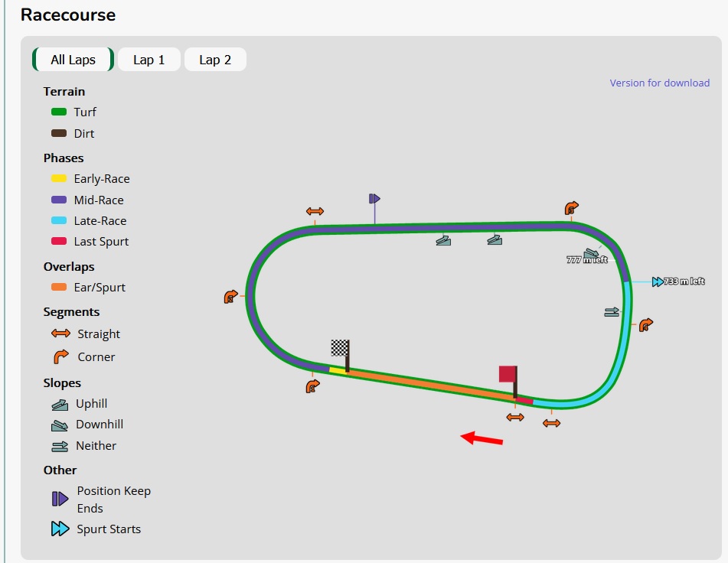Click the rightmost straight marker at track bottom

(552, 424)
